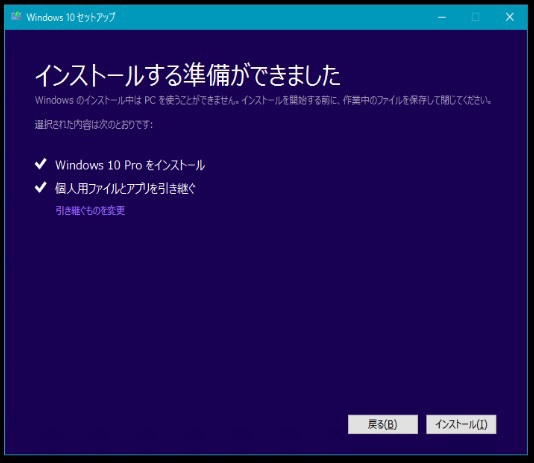Click the text 作業中のファイルを保存して閉じてください
The height and width of the screenshot is (463, 534).
(x=417, y=100)
